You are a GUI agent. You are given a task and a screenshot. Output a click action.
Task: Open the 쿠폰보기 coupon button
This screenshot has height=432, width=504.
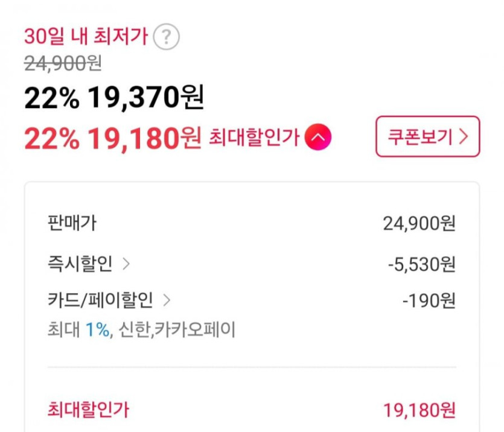[427, 137]
